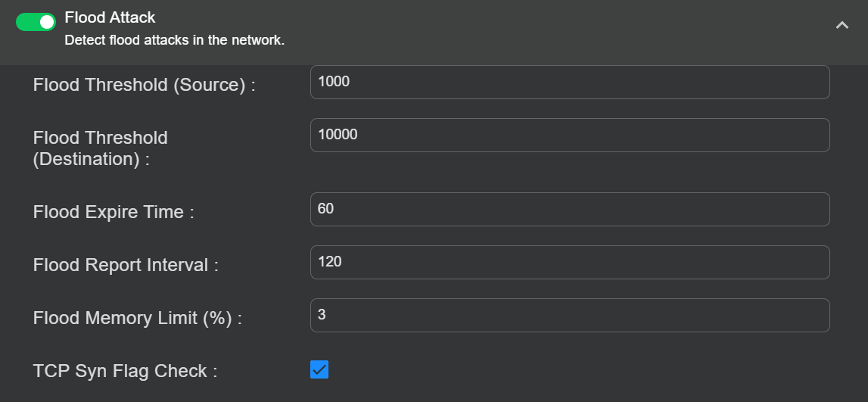This screenshot has height=402, width=868.
Task: Click the Flood Attack section title
Action: (x=110, y=17)
